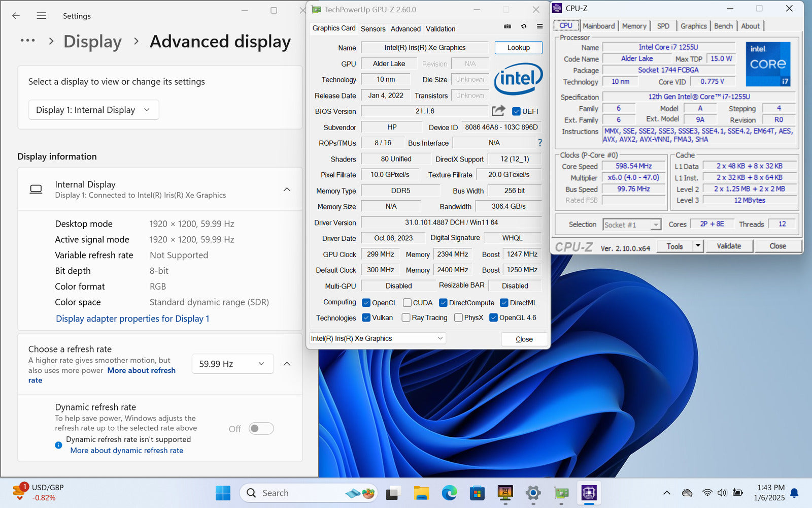Screen dimensions: 812x508
Task: Toggle the OpenGL 4.6 checkbox
Action: pos(493,317)
